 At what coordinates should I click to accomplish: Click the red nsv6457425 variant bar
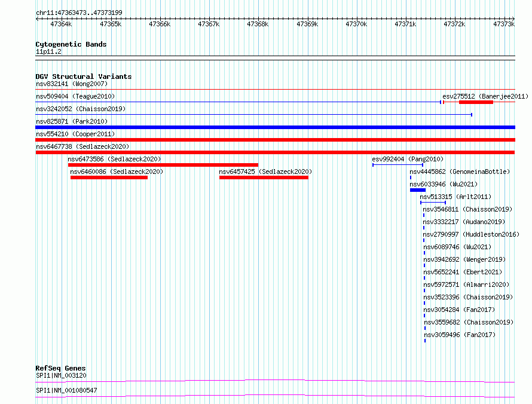264,177
